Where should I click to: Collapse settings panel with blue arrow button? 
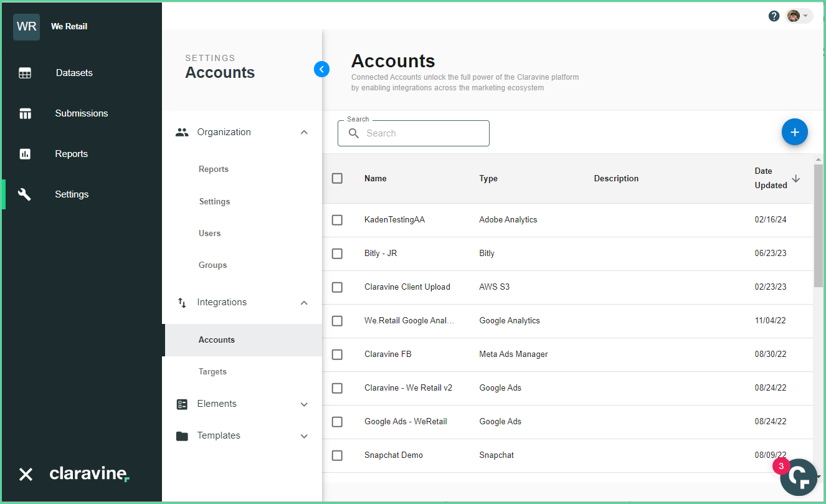pos(321,69)
